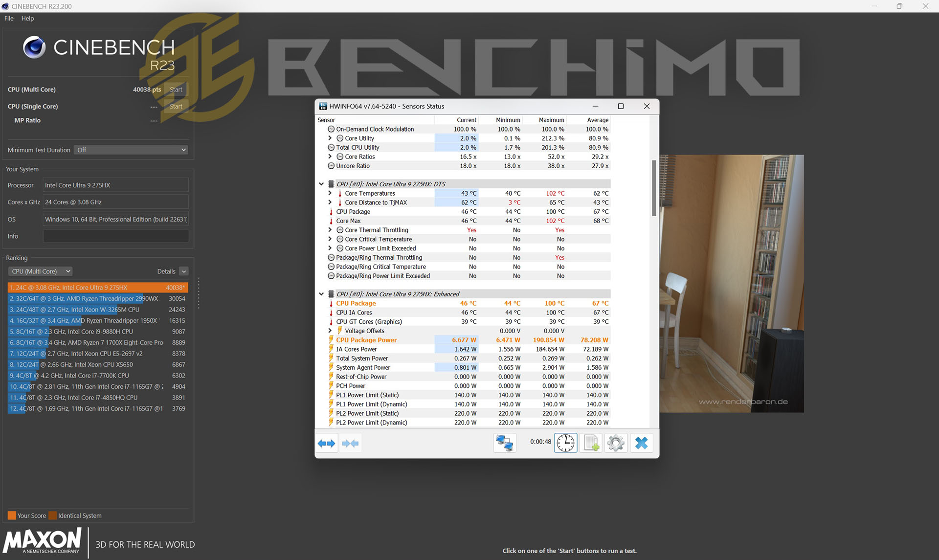
Task: Open the CPU (Multi Core) ranking dropdown
Action: 41,271
